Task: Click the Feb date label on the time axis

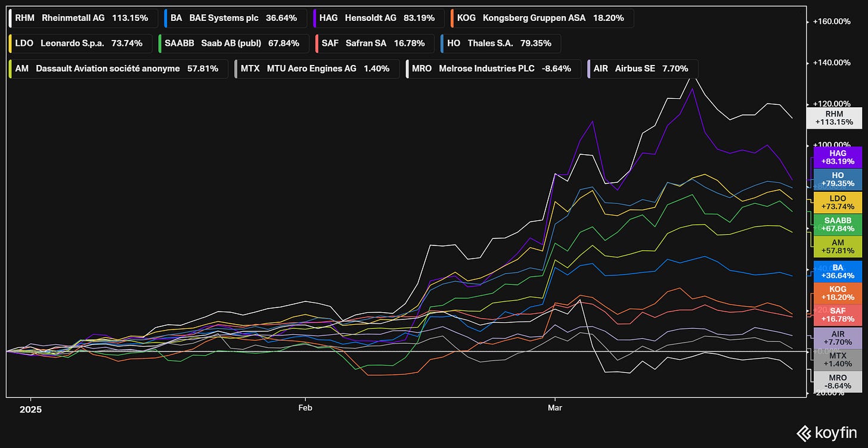Action: click(305, 409)
